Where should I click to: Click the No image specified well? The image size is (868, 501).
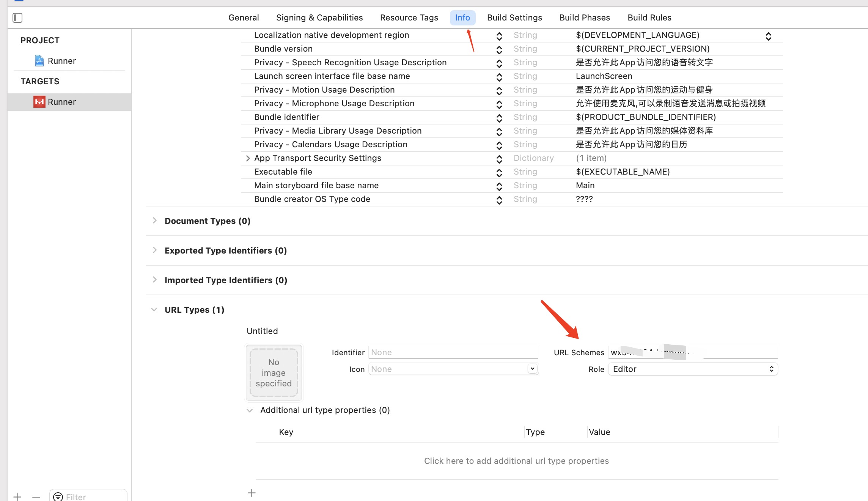point(274,373)
